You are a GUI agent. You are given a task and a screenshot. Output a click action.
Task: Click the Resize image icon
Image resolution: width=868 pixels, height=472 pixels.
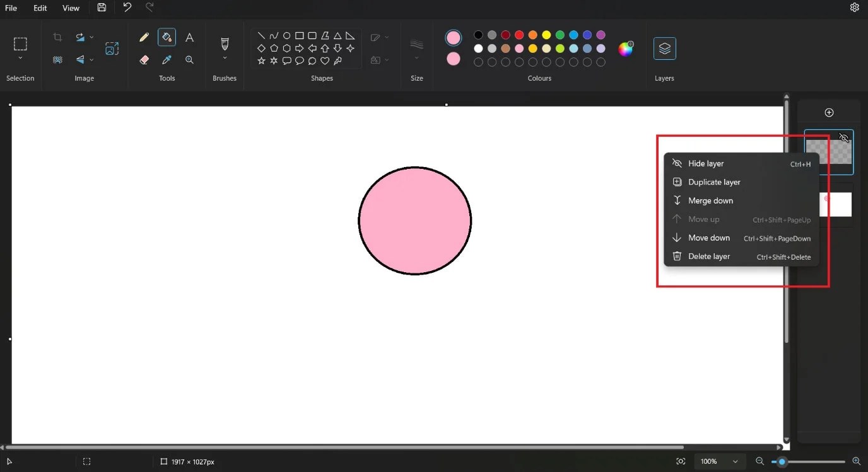click(112, 48)
